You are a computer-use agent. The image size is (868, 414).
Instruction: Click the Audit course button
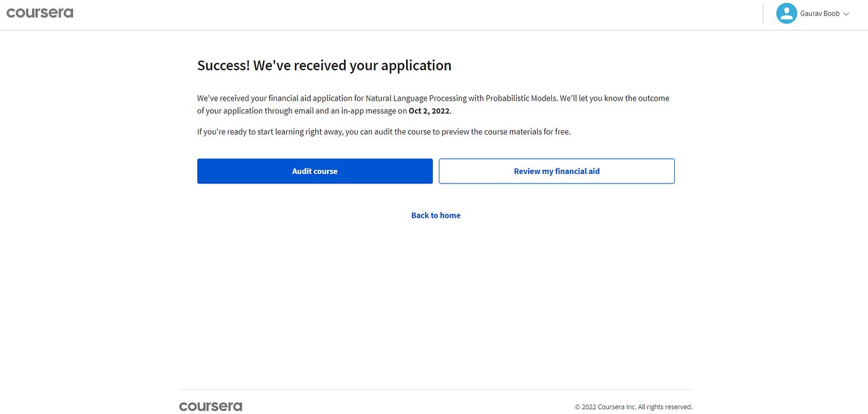click(315, 171)
